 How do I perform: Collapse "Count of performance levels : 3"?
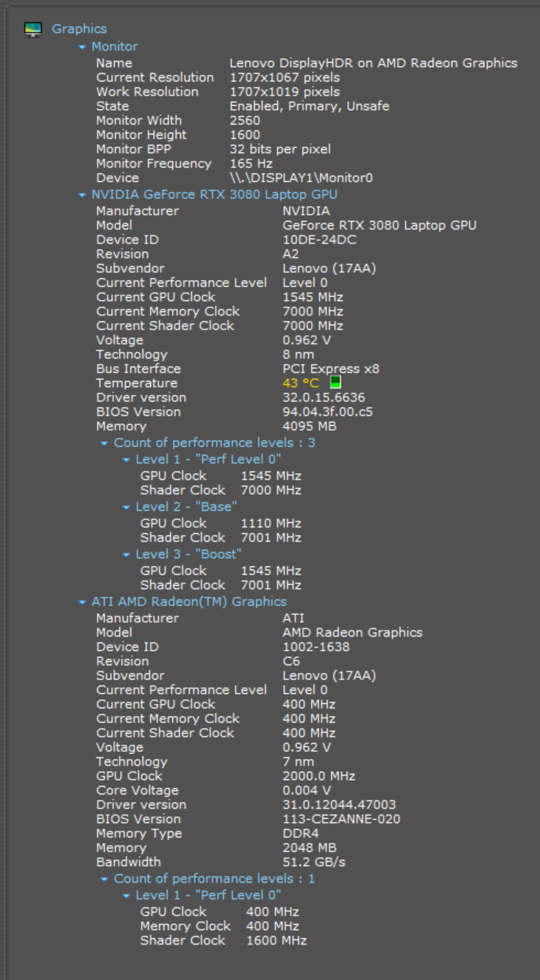[x=105, y=444]
